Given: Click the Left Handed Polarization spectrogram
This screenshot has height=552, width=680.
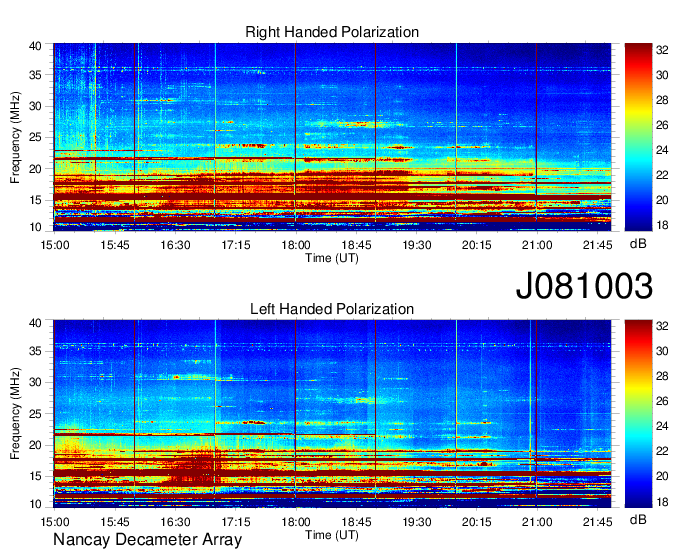Looking at the screenshot, I should 332,414.
